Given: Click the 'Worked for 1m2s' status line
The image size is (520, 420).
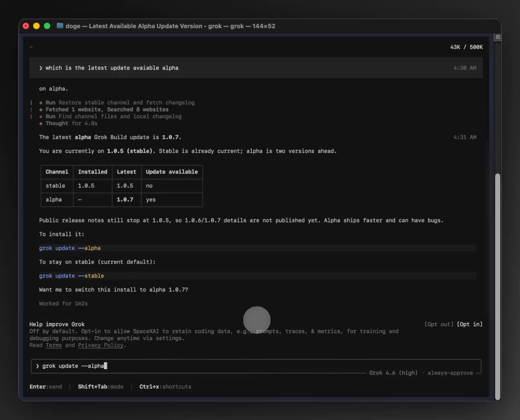Looking at the screenshot, I should [63, 304].
